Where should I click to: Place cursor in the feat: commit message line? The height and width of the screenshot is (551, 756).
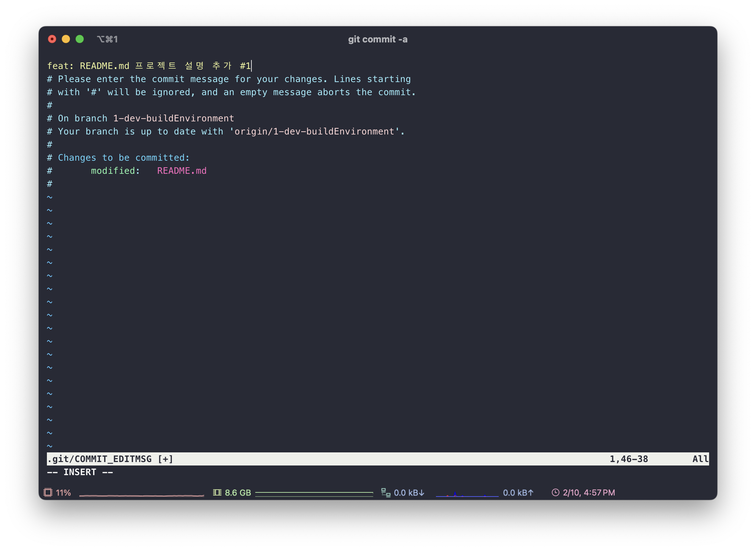click(148, 66)
